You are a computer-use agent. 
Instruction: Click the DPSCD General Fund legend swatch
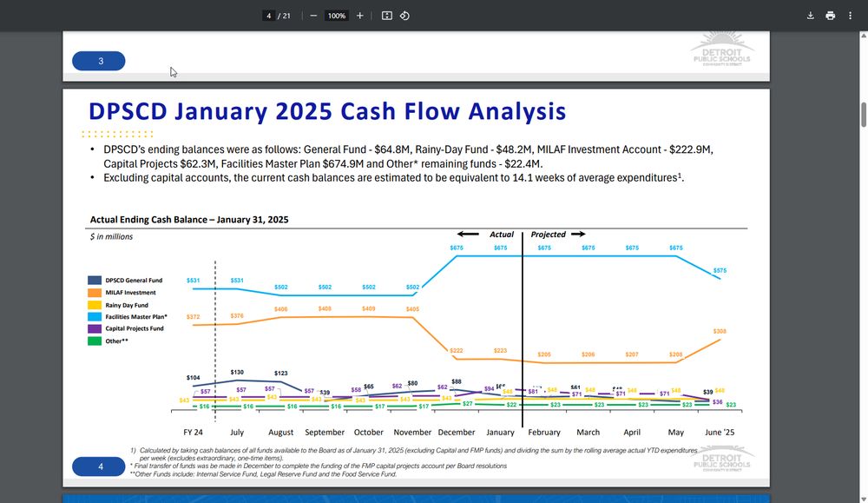(95, 281)
